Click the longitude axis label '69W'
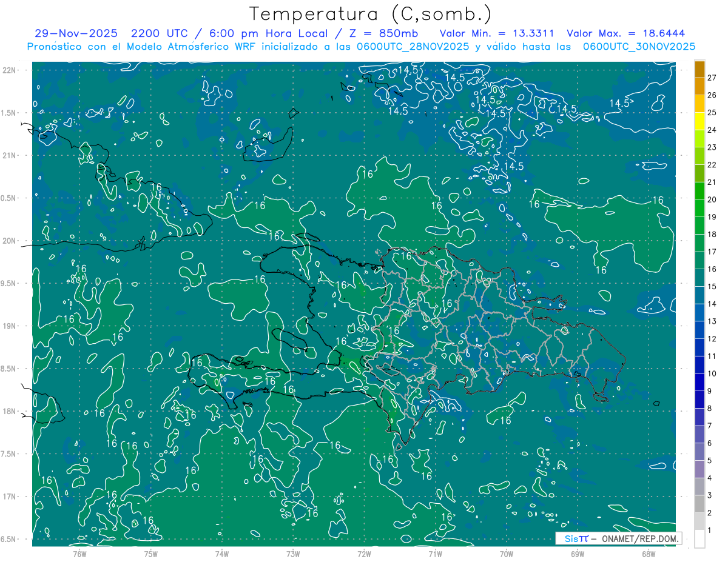Screen dimensions: 728x562 577,554
